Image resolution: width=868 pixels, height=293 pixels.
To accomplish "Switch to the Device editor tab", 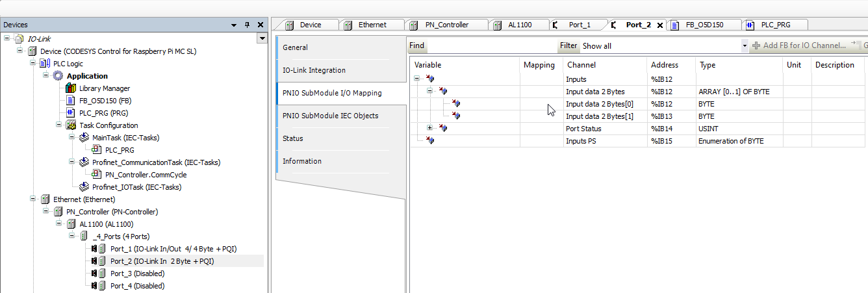I will (310, 25).
